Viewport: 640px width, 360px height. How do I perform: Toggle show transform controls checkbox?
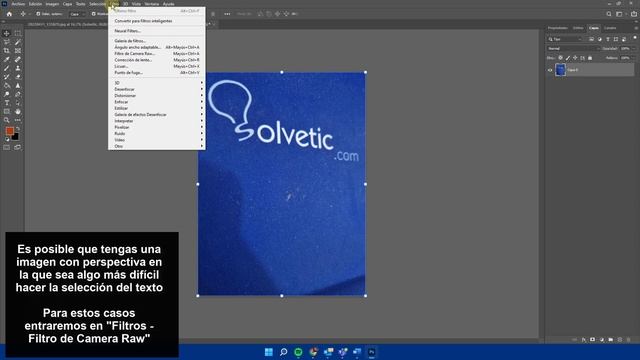click(x=93, y=14)
